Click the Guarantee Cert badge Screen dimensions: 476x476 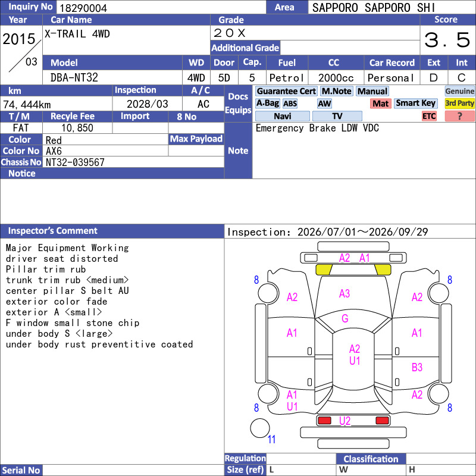286,91
